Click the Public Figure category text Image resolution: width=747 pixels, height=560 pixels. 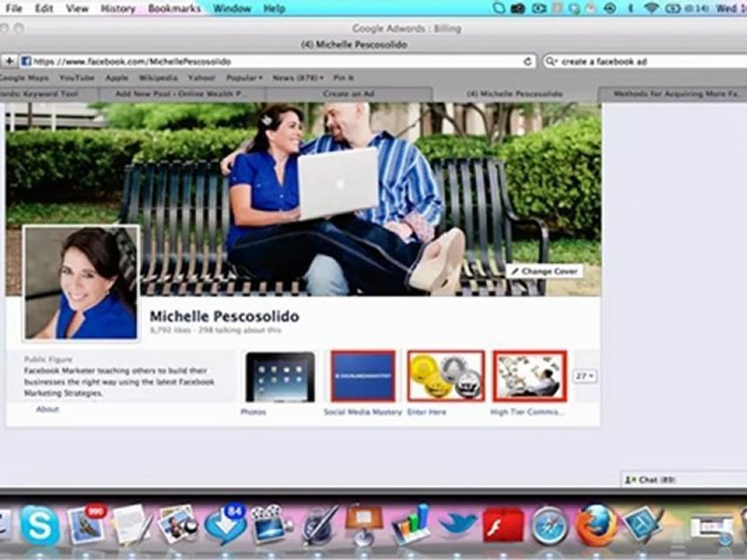click(48, 359)
